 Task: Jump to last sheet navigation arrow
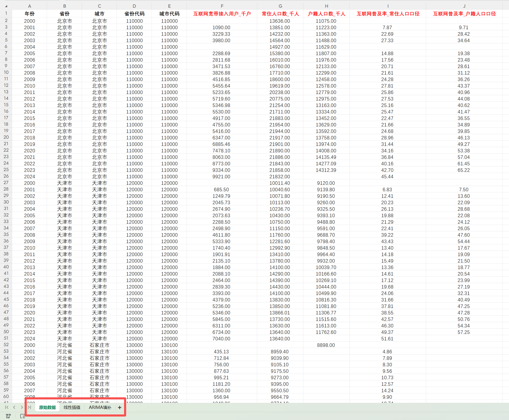tap(29, 407)
